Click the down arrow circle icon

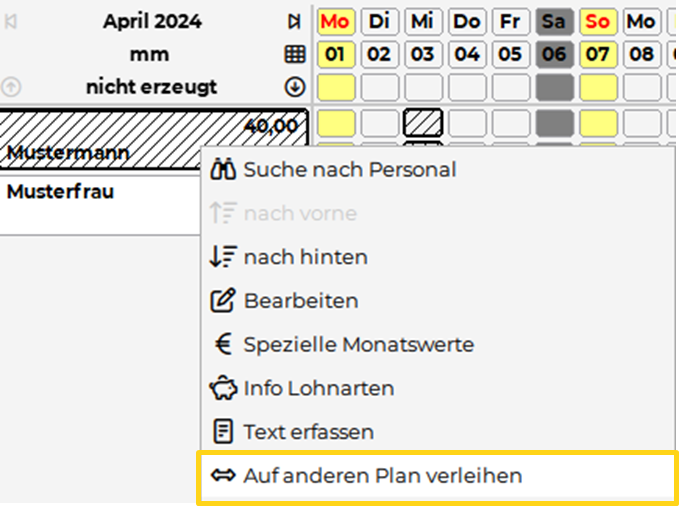pyautogui.click(x=294, y=87)
